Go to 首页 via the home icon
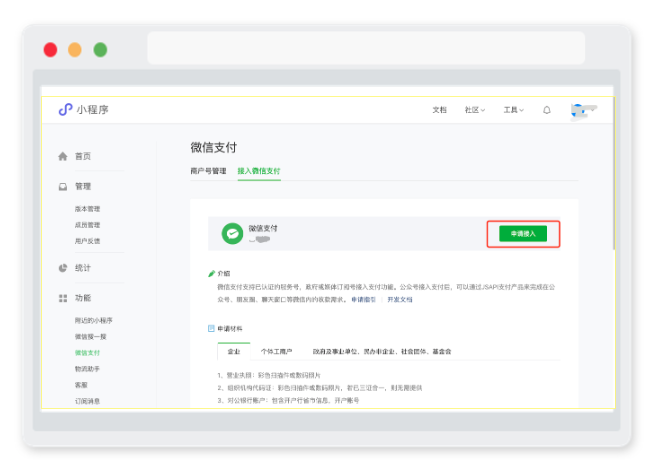 click(63, 156)
